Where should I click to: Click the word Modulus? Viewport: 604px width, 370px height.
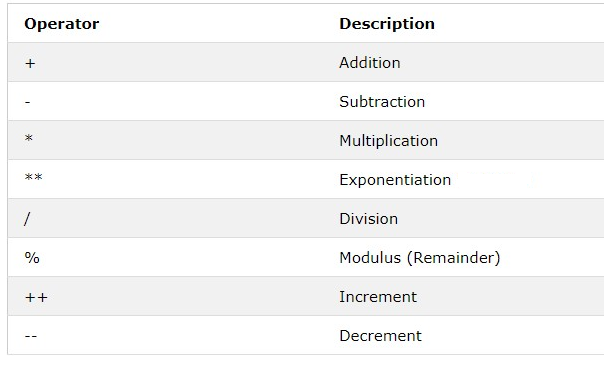pyautogui.click(x=370, y=258)
